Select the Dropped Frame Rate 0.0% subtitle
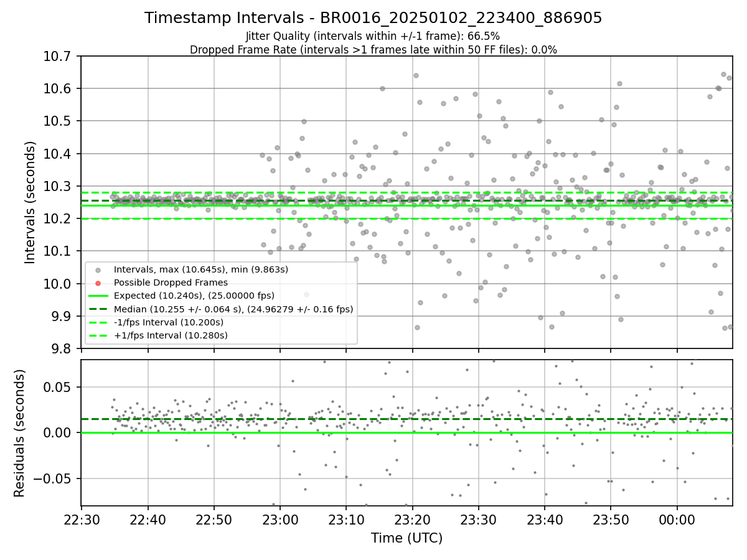 click(x=373, y=50)
